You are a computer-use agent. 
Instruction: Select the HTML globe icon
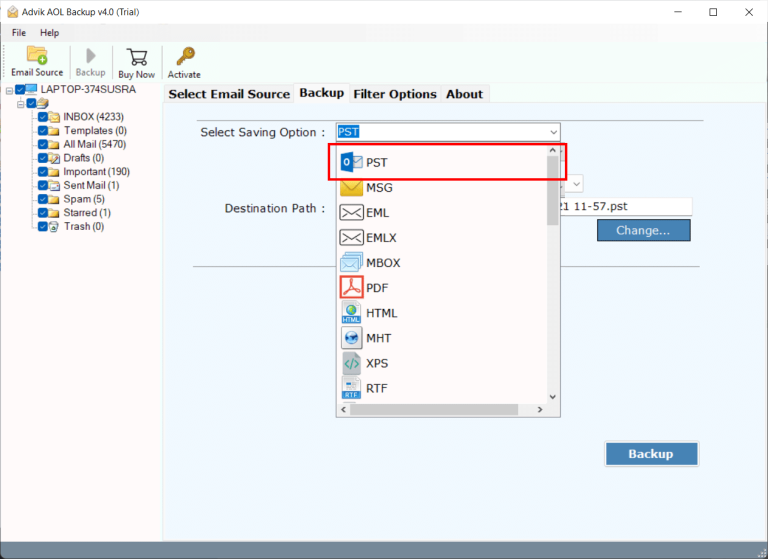point(351,313)
